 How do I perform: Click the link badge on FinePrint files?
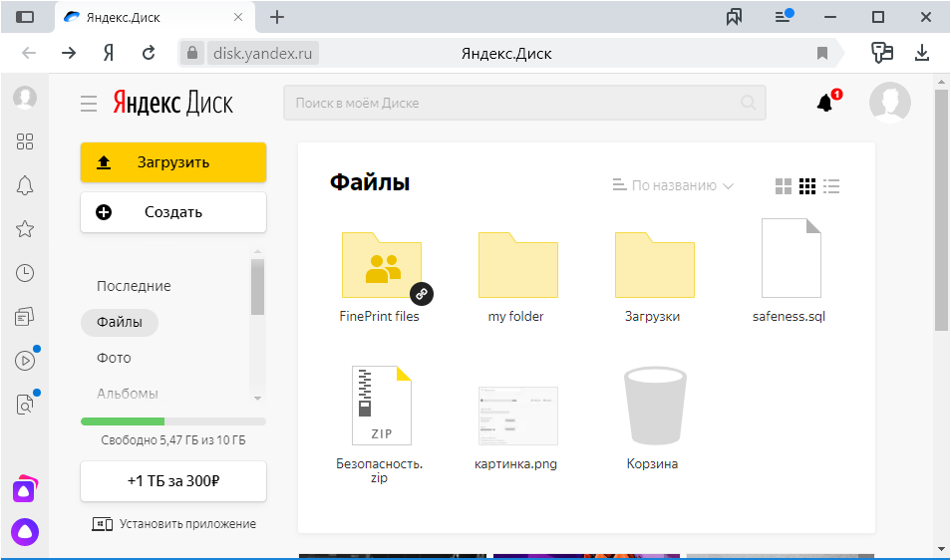click(422, 294)
